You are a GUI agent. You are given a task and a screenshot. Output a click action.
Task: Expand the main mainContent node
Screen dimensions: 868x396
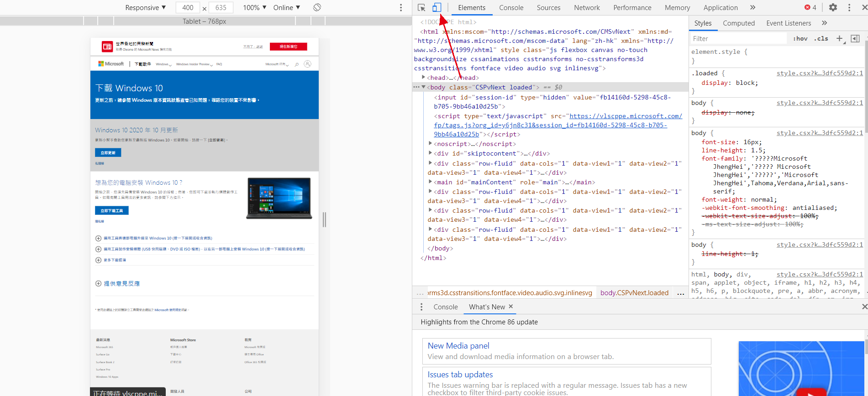coord(430,182)
